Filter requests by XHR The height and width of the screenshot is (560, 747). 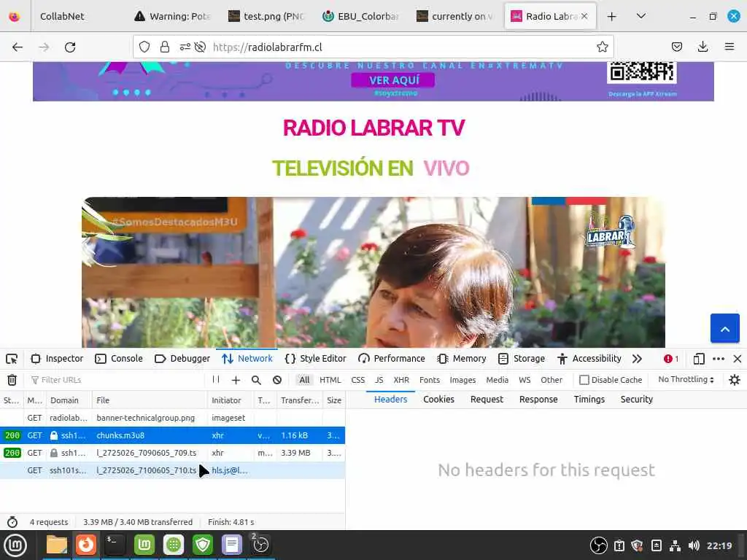(x=401, y=380)
